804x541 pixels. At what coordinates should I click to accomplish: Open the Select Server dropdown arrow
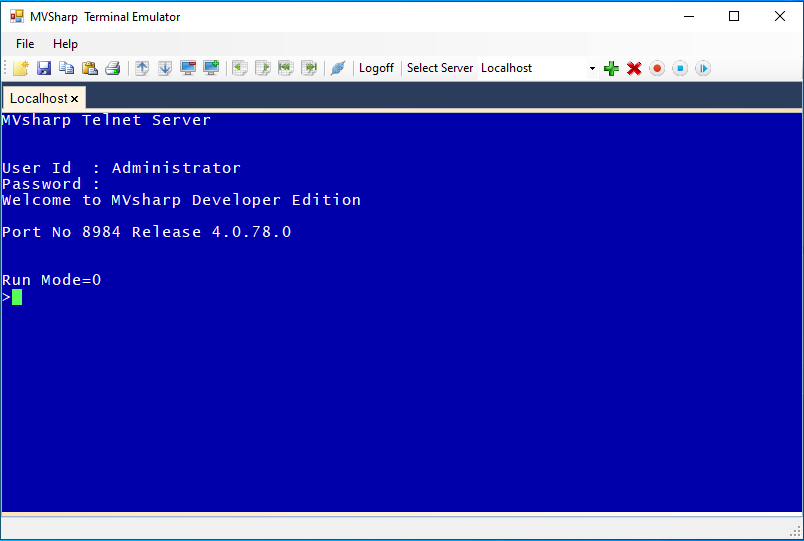[592, 68]
